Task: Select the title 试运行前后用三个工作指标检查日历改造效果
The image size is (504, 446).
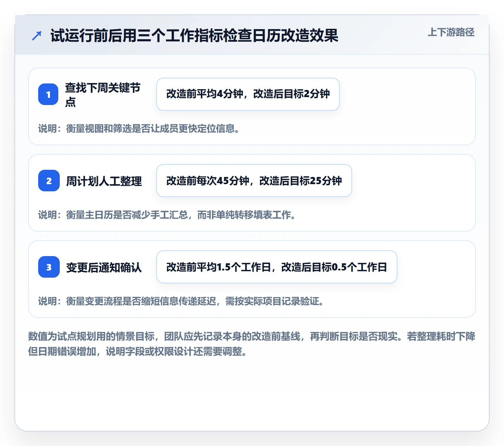Action: point(194,36)
